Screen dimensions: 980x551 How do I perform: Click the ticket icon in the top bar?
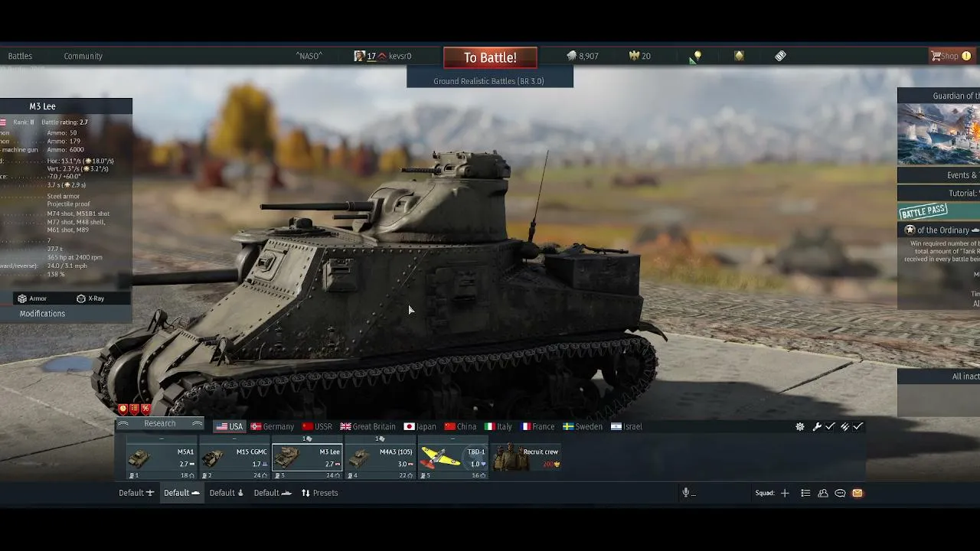tap(780, 56)
